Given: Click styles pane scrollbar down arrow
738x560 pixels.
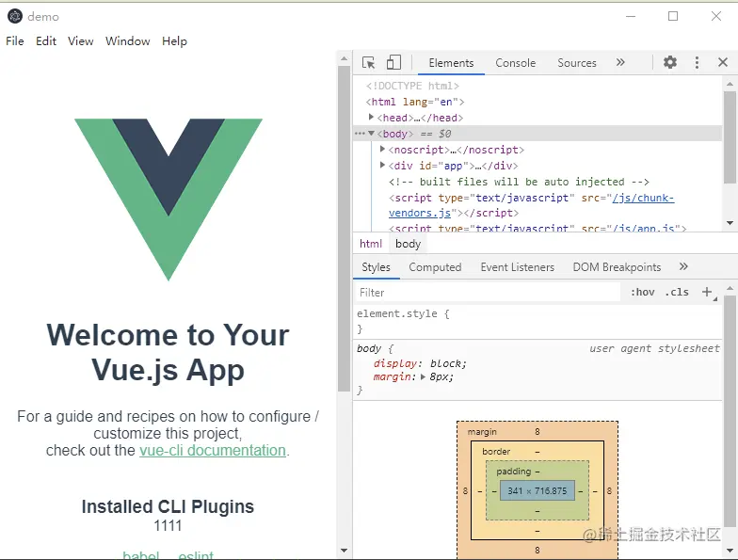Looking at the screenshot, I should 730,550.
